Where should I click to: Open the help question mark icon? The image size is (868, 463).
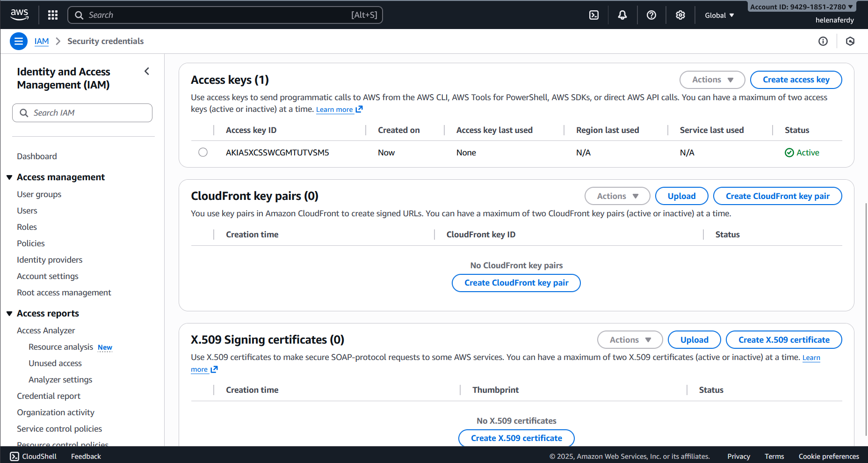[651, 15]
